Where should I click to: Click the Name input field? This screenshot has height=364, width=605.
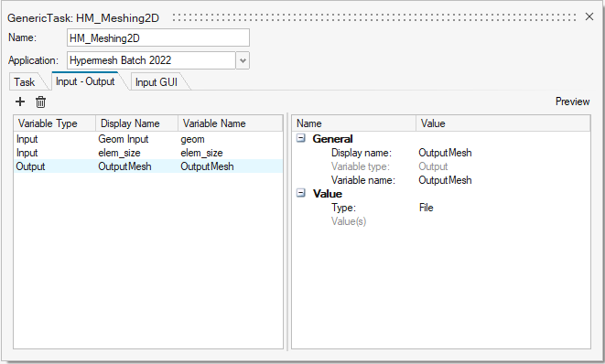(158, 37)
